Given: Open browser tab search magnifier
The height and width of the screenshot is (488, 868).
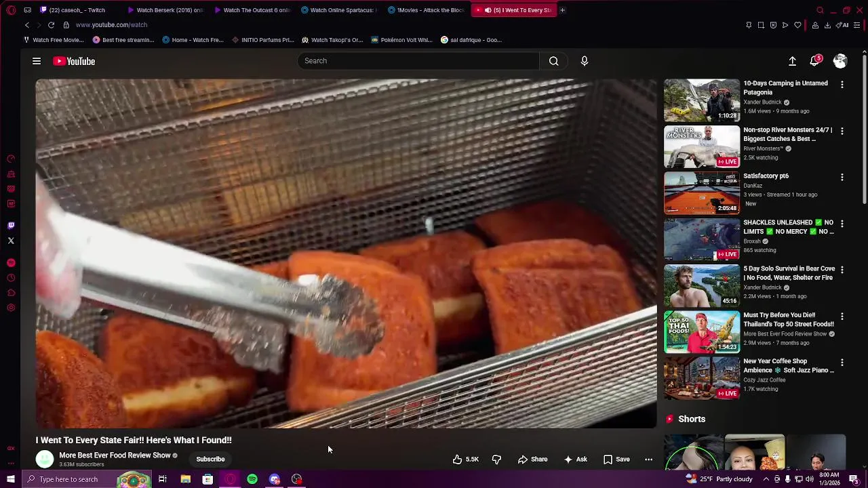Looking at the screenshot, I should tap(820, 10).
